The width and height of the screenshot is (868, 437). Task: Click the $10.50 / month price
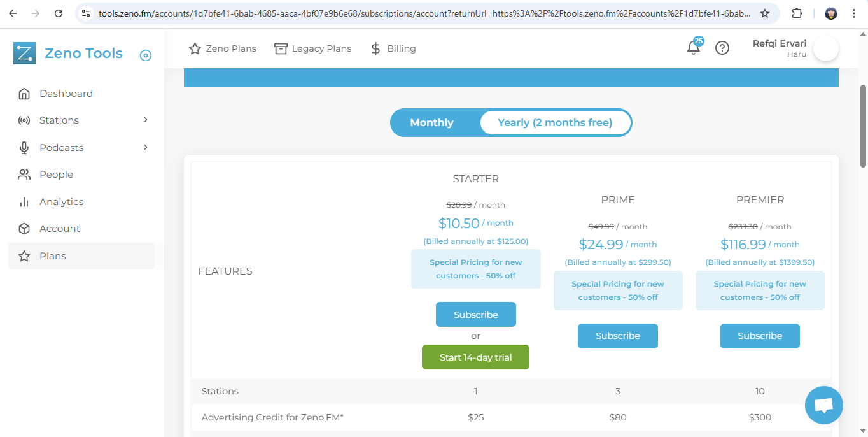(x=476, y=224)
